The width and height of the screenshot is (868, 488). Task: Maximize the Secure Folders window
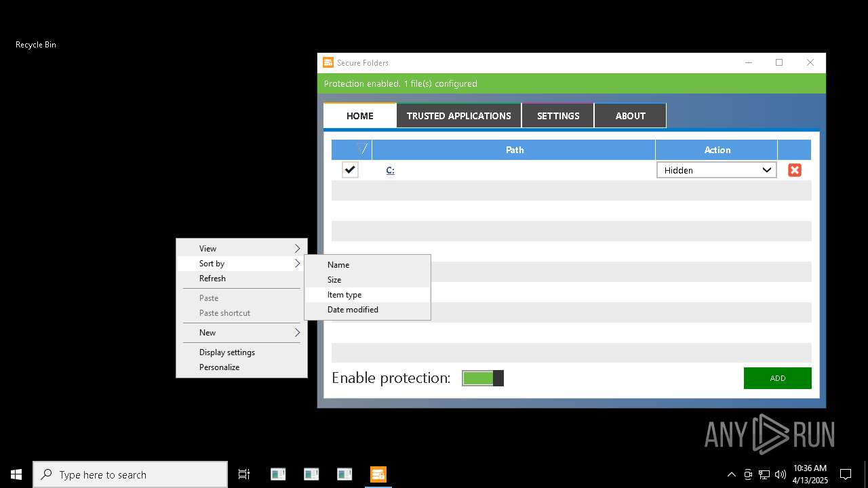tap(779, 62)
